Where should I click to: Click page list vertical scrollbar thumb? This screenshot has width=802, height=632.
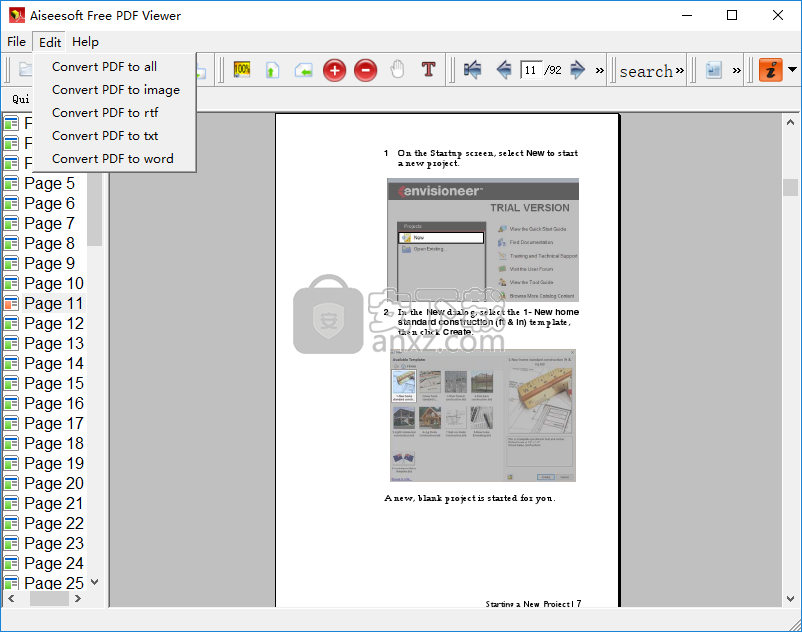(x=95, y=209)
